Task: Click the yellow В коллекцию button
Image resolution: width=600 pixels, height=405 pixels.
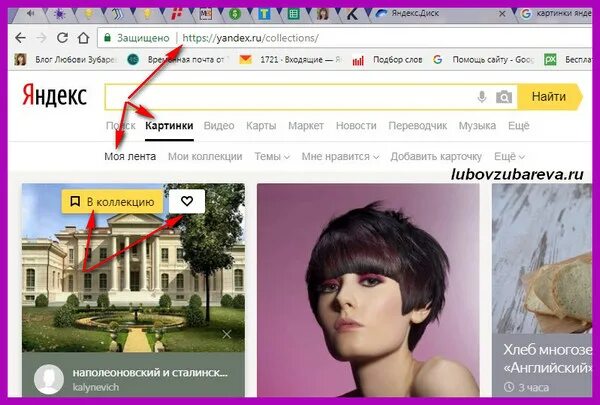Action: click(112, 201)
